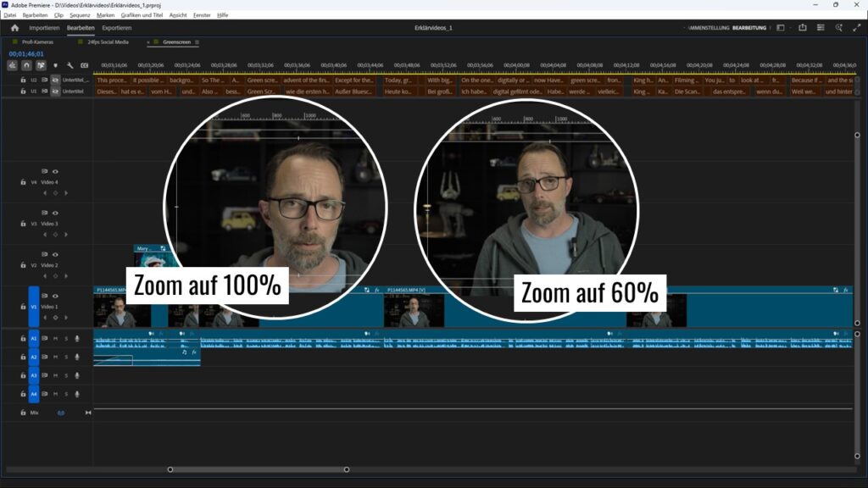Toggle lock on Video 2 track
Image resolution: width=868 pixels, height=488 pixels.
pyautogui.click(x=22, y=265)
